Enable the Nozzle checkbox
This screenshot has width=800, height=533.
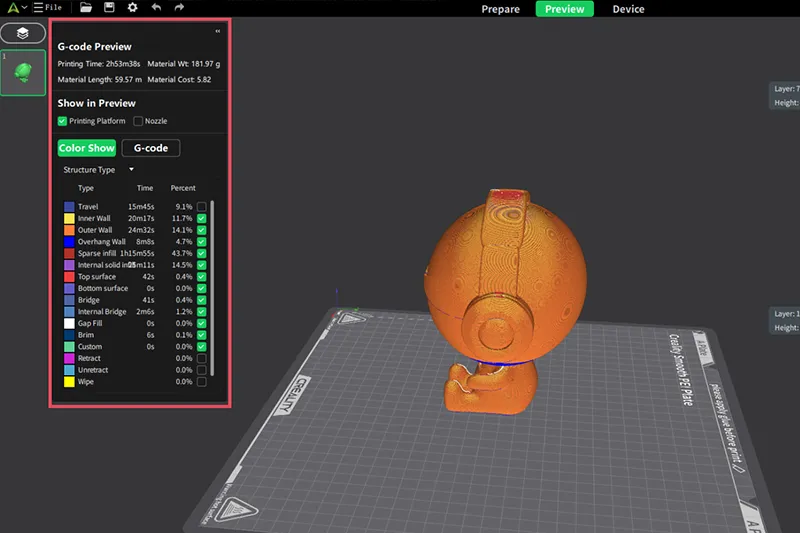click(x=138, y=121)
